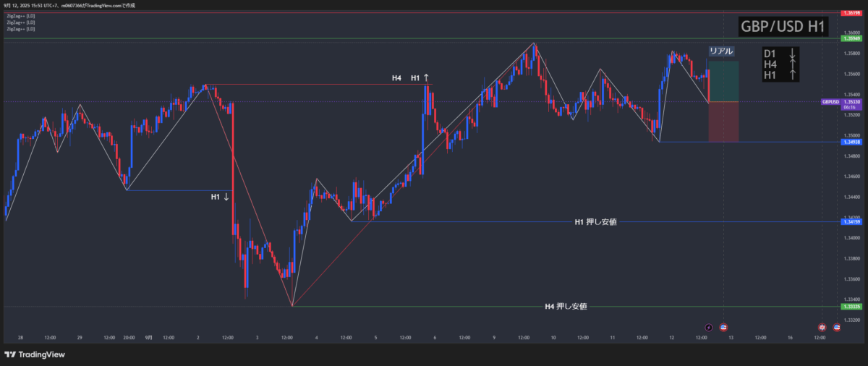The width and height of the screenshot is (868, 366).
Task: Click the down arrow next to D1
Action: (792, 54)
